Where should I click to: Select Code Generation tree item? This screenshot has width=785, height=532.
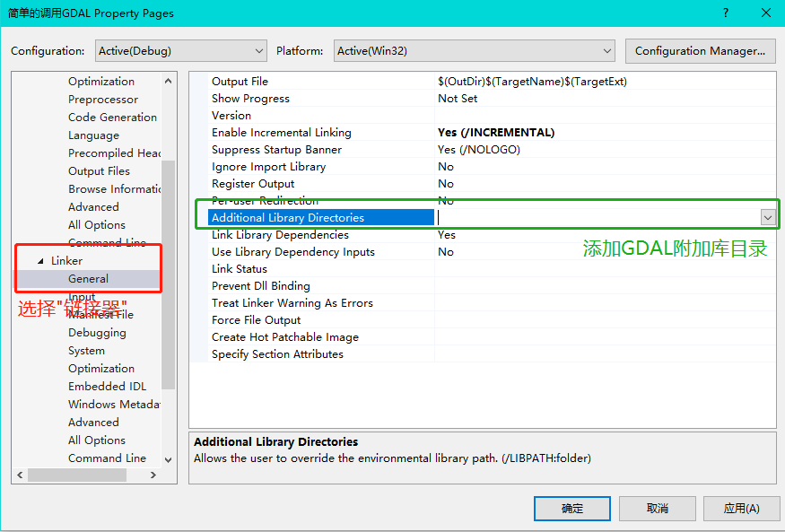(113, 118)
